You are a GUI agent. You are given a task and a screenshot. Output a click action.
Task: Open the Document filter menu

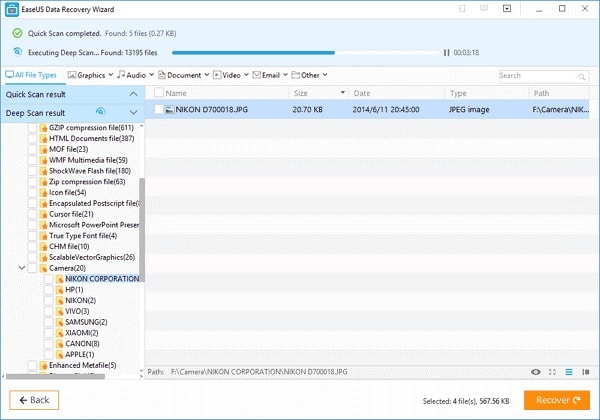pos(182,75)
